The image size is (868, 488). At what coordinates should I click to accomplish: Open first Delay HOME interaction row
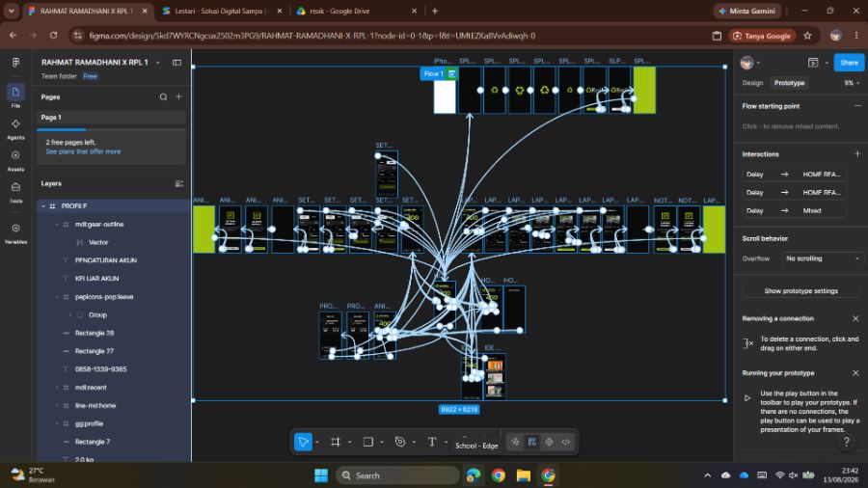794,175
